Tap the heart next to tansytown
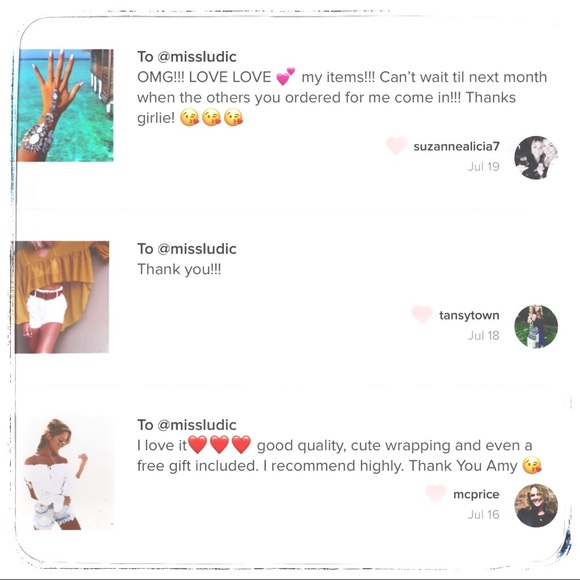 [422, 314]
